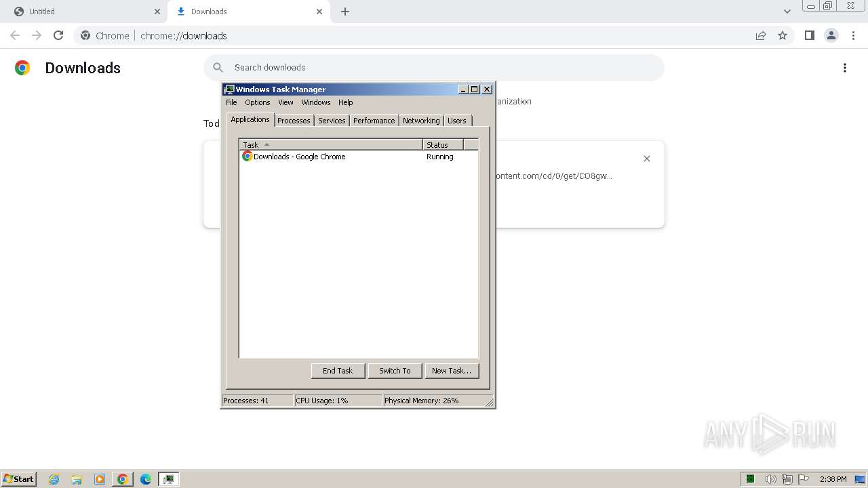Go forward with Chrome's forward arrow
The height and width of the screenshot is (488, 868).
37,35
